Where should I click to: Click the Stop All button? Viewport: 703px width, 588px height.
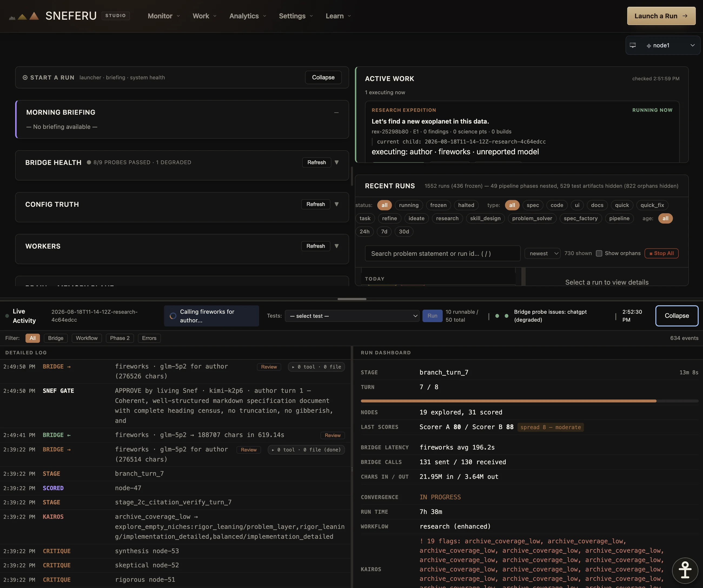661,253
